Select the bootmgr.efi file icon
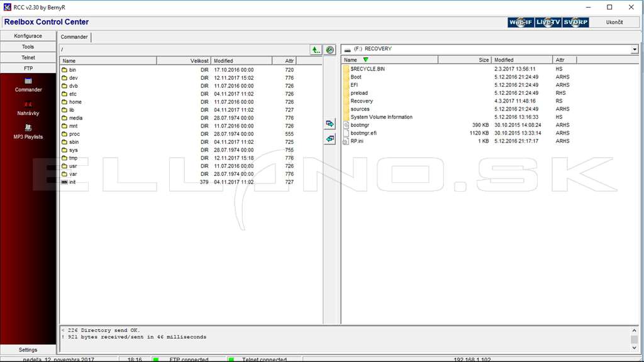This screenshot has width=644, height=362. pos(346,133)
